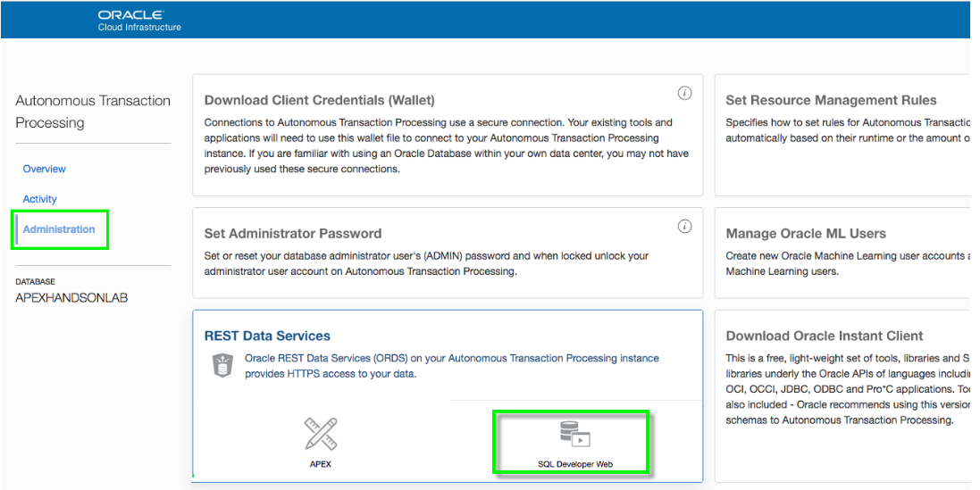Click the SQL Developer Web label
Viewport: 980px width, 490px height.
[x=575, y=464]
